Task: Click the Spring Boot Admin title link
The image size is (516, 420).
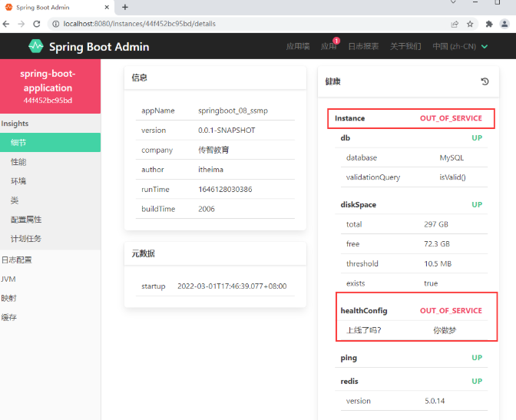Action: [x=99, y=47]
